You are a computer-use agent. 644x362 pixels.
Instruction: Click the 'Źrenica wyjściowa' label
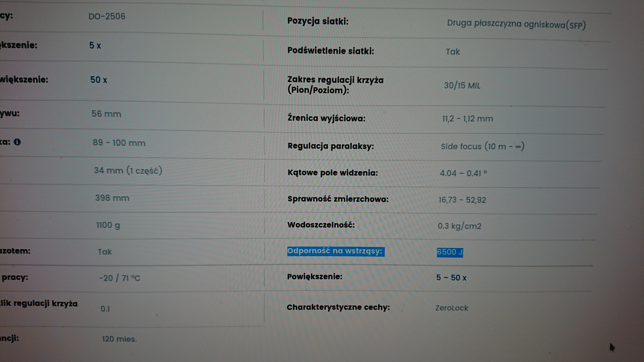(x=326, y=118)
